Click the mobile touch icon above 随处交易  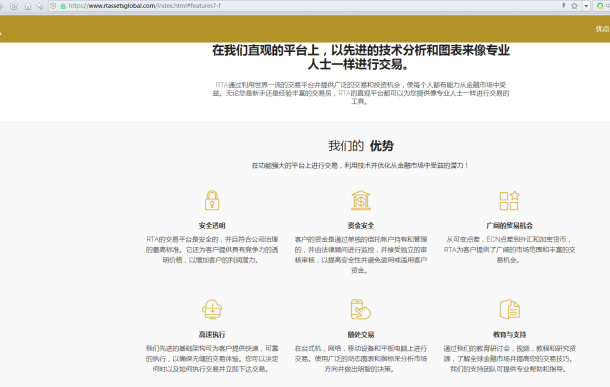pos(361,309)
